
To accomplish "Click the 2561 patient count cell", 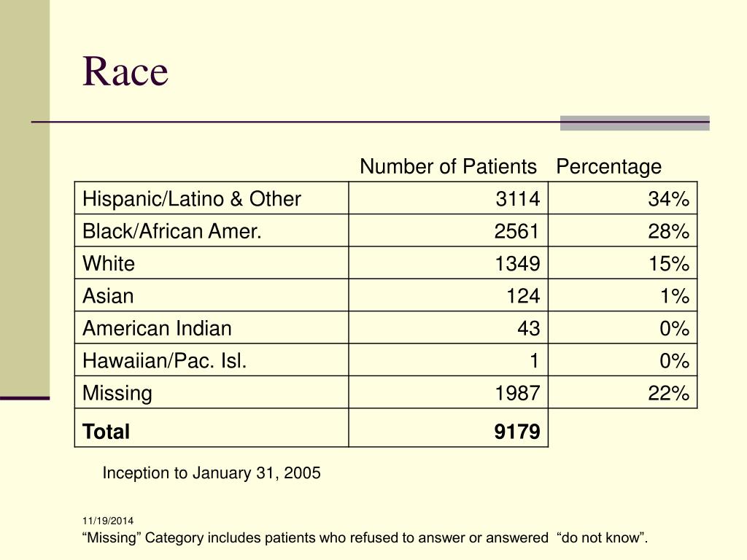I will tap(449, 230).
